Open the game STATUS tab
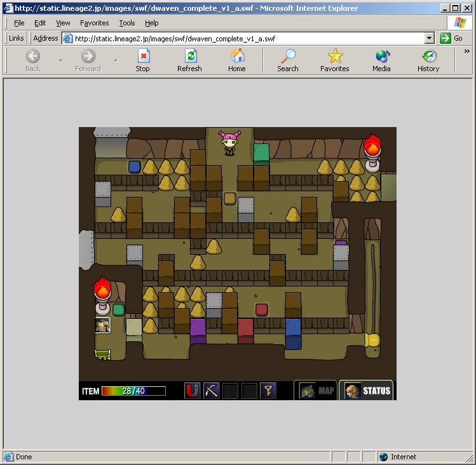The width and height of the screenshot is (476, 465). [366, 390]
